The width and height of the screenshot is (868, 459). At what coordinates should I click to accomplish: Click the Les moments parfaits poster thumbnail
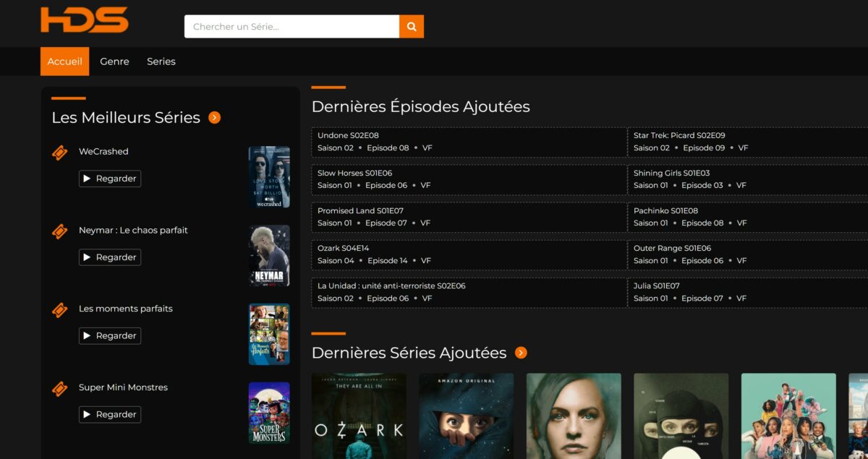coord(269,334)
